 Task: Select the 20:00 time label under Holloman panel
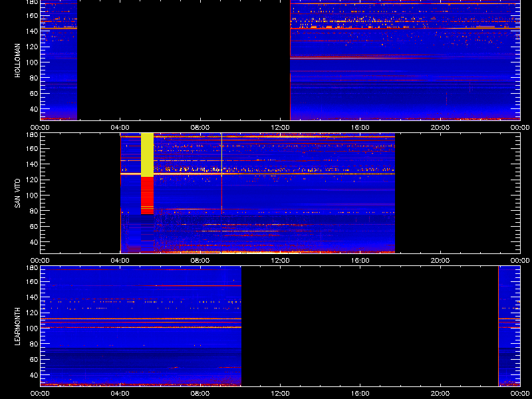(x=440, y=128)
